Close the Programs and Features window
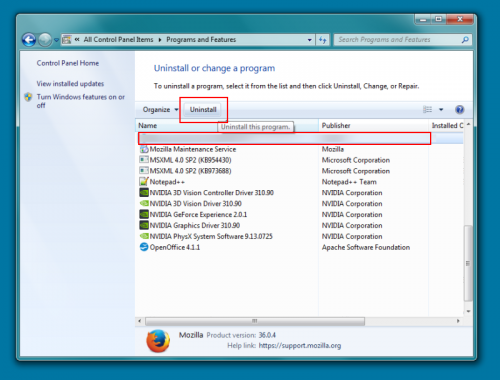 coord(460,19)
